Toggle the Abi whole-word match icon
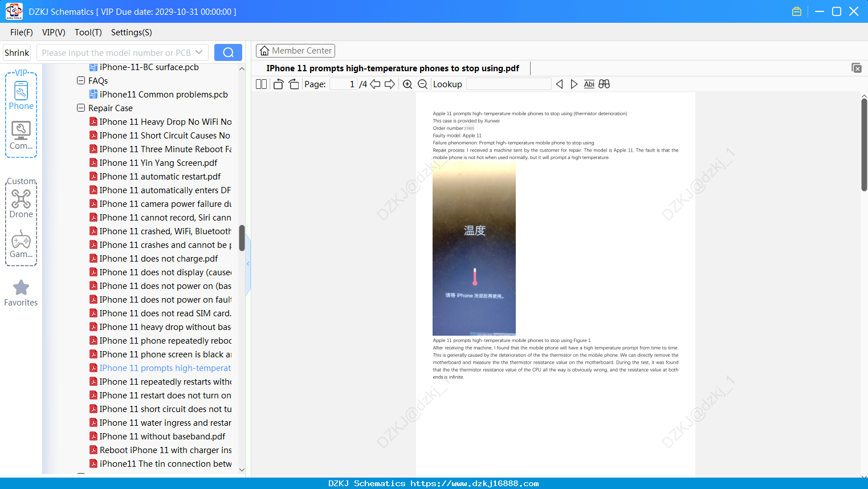 pyautogui.click(x=589, y=84)
